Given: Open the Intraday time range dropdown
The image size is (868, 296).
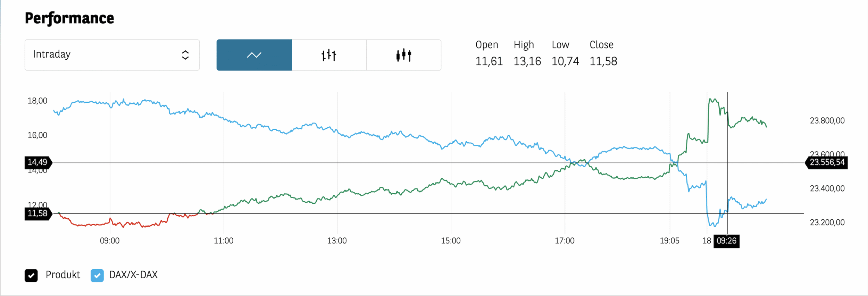Looking at the screenshot, I should click(112, 55).
